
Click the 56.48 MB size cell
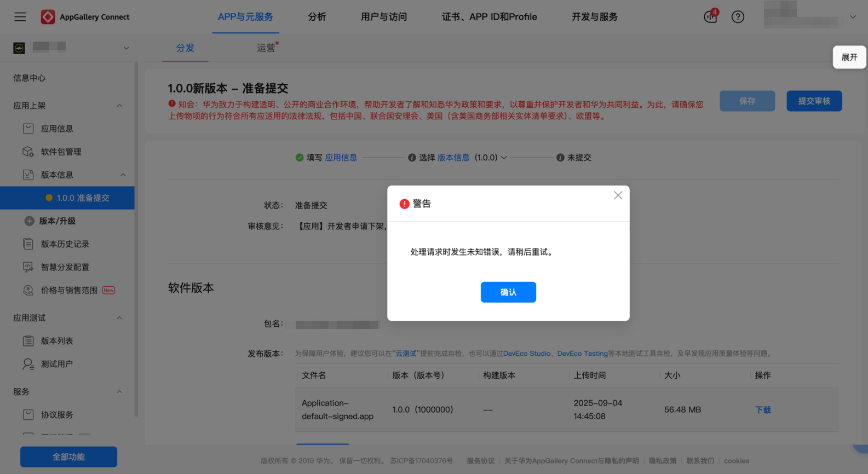(x=682, y=410)
